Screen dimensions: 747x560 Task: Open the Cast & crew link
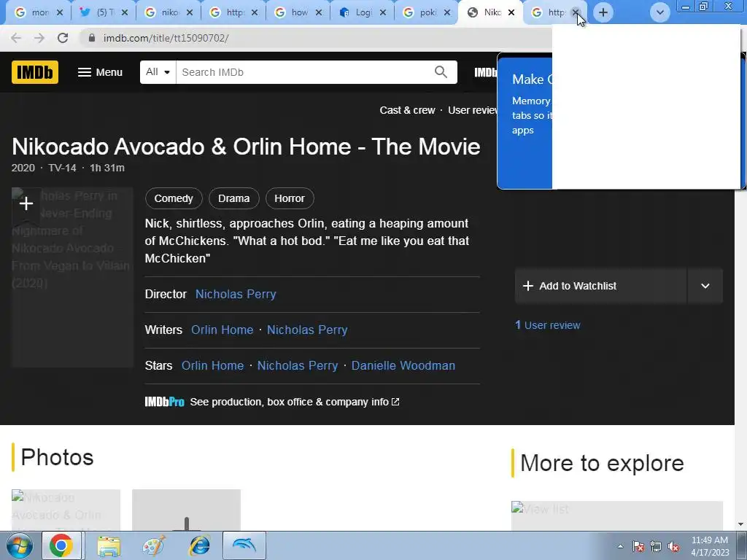click(x=407, y=110)
